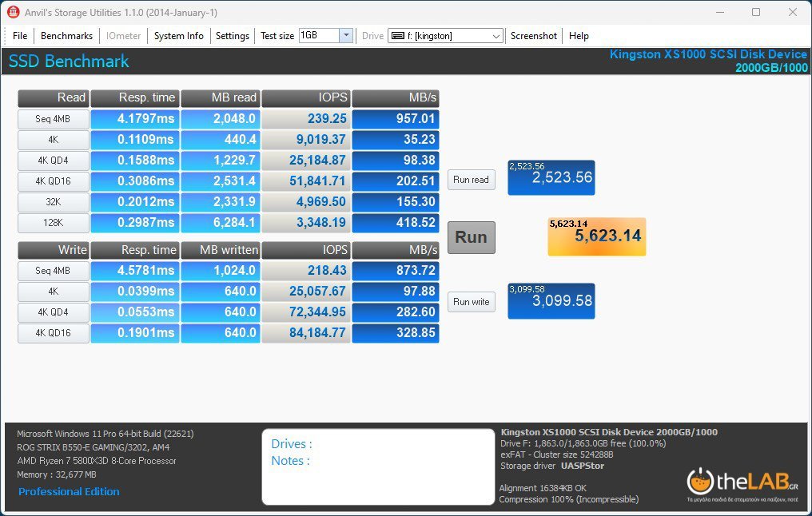Click the 418.52 MB/s value

click(396, 223)
